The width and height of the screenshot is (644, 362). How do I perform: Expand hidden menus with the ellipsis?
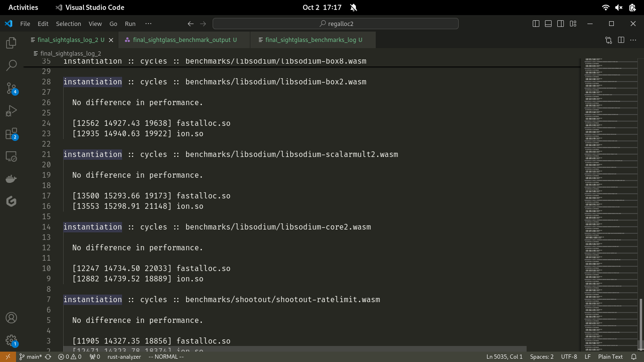point(149,24)
